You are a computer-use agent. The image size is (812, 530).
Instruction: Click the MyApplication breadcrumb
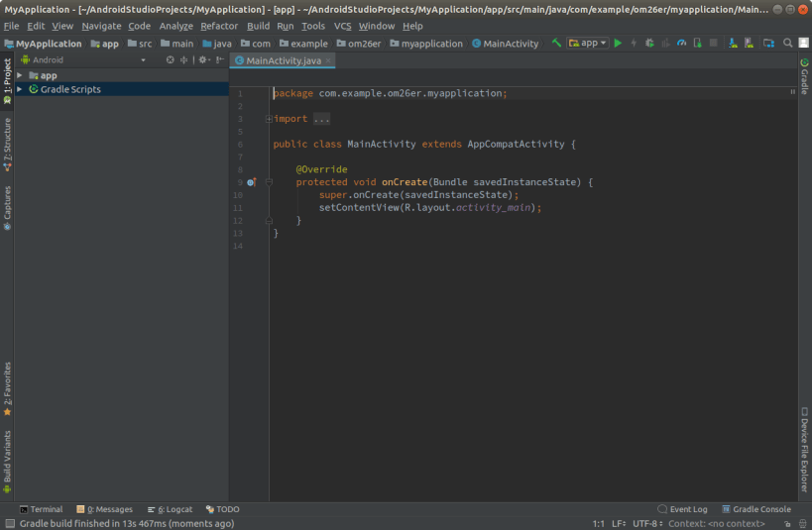pyautogui.click(x=44, y=44)
